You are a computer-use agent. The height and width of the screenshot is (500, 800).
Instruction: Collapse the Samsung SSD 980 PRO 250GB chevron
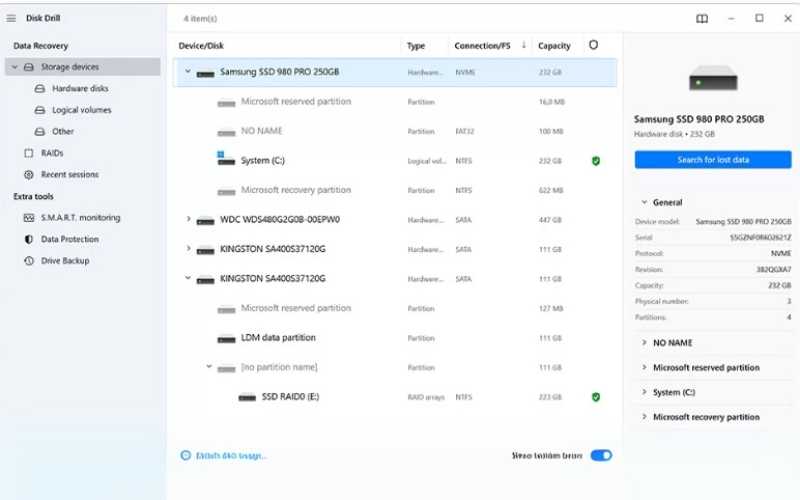[188, 71]
